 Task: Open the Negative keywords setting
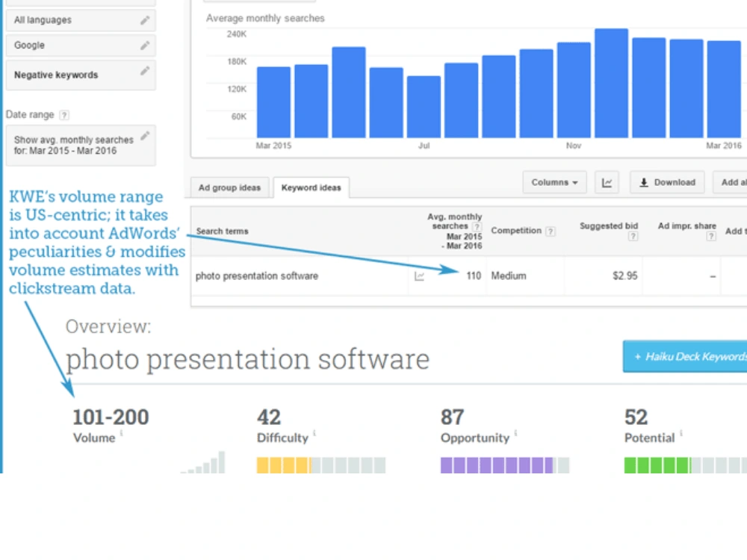pyautogui.click(x=81, y=75)
